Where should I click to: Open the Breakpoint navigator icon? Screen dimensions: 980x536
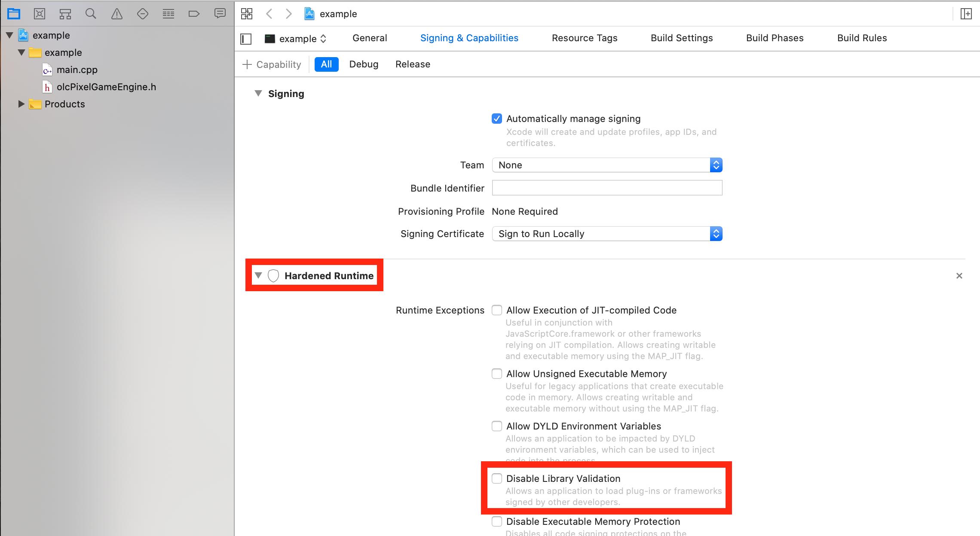[x=194, y=14]
